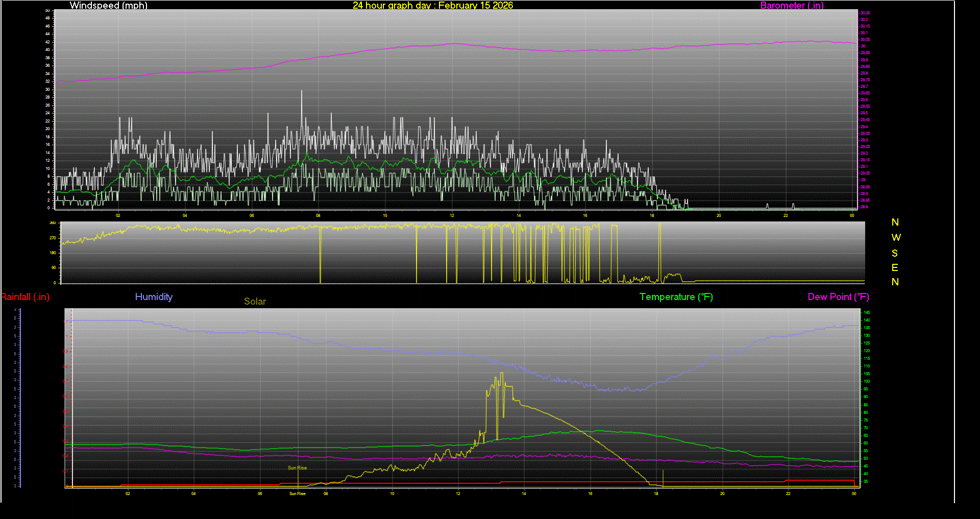Click the Sun Rise label on x-axis
The width and height of the screenshot is (980, 519).
point(297,493)
